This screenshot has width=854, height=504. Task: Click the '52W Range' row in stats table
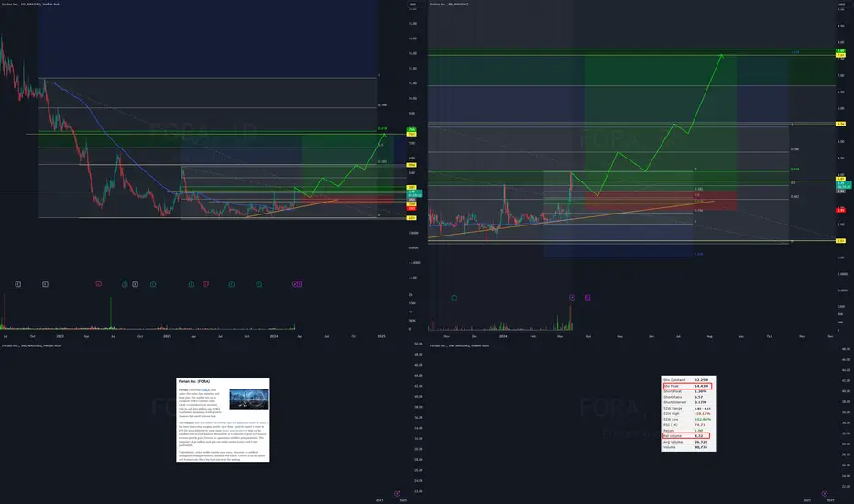point(688,408)
